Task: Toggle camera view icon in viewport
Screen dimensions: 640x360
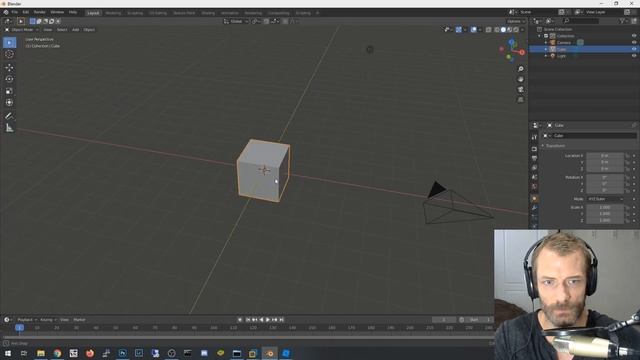Action: point(520,89)
